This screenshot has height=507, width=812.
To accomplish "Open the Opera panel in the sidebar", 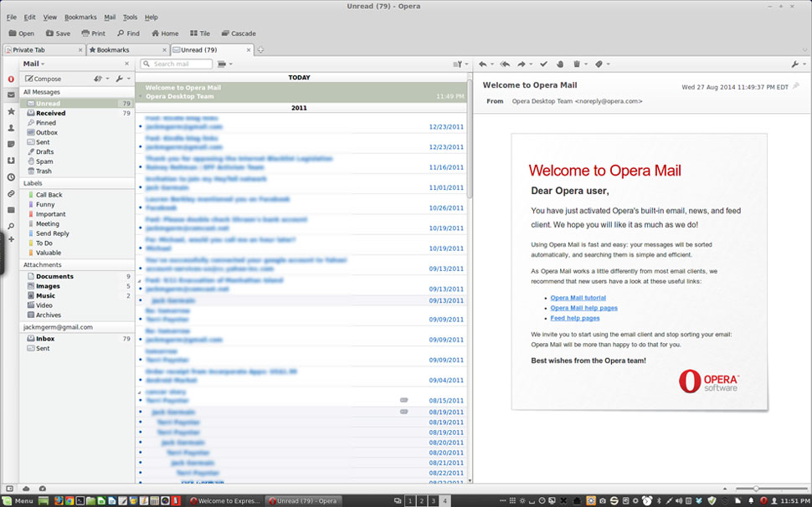I will tap(11, 79).
